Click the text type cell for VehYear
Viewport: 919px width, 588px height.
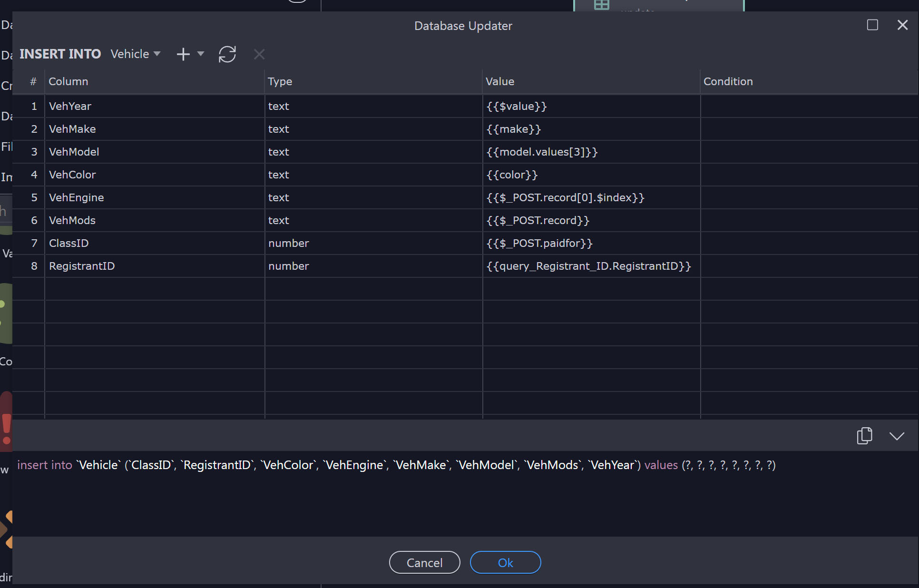point(373,106)
